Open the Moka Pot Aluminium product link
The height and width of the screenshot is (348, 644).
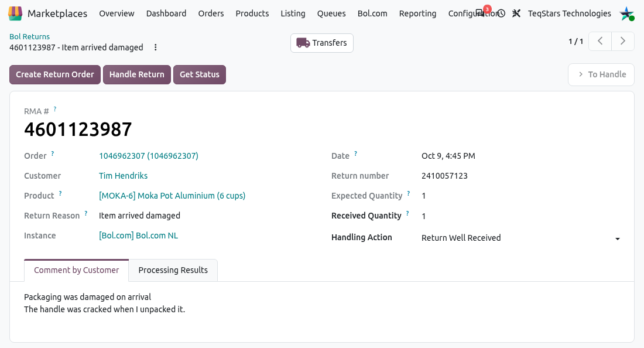pyautogui.click(x=172, y=196)
